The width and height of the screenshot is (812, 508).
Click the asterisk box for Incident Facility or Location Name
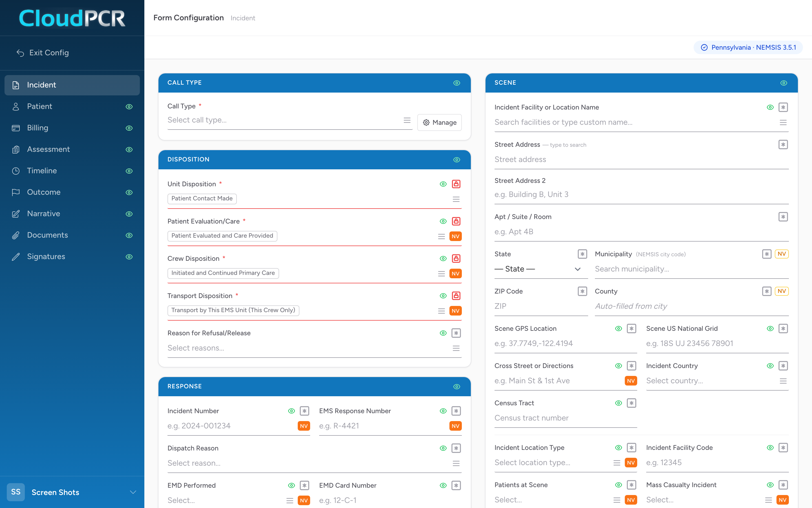coord(783,107)
